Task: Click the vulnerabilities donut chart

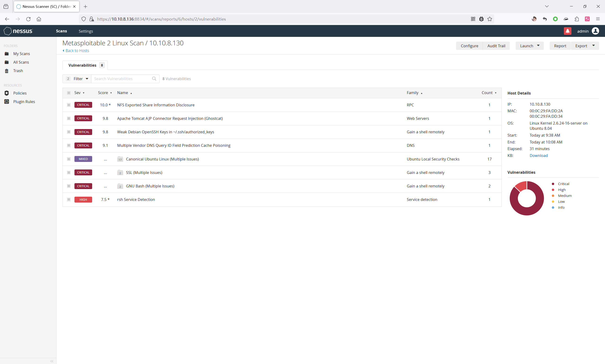Action: (527, 198)
